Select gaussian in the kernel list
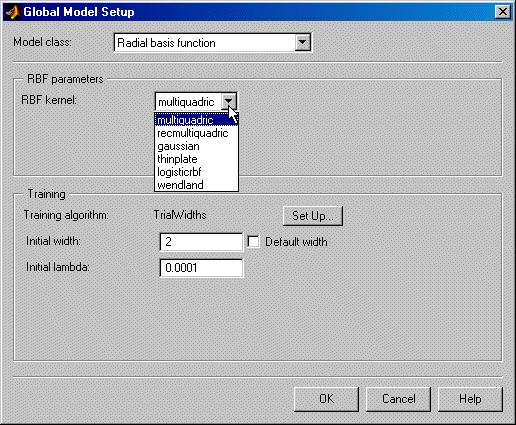 coord(196,146)
